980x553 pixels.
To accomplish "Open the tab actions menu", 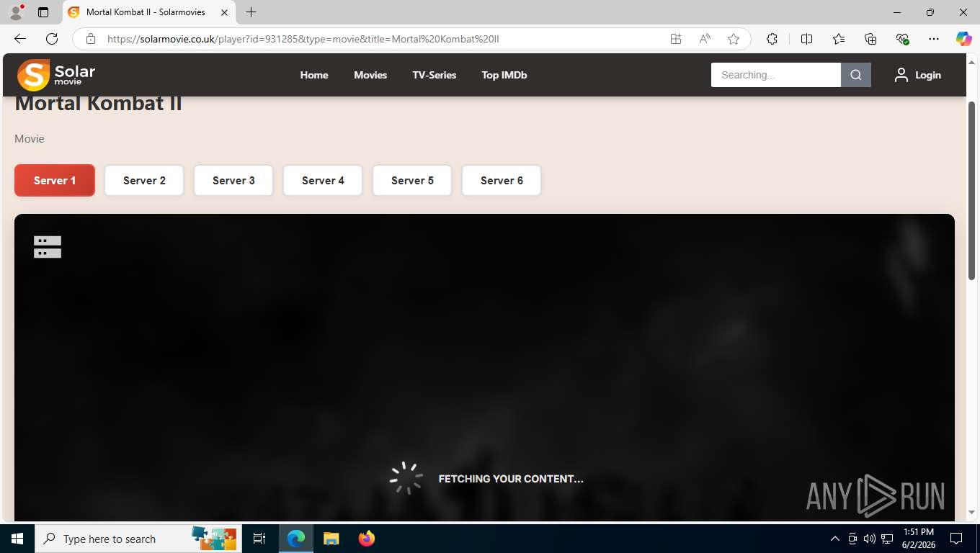I will click(x=43, y=12).
